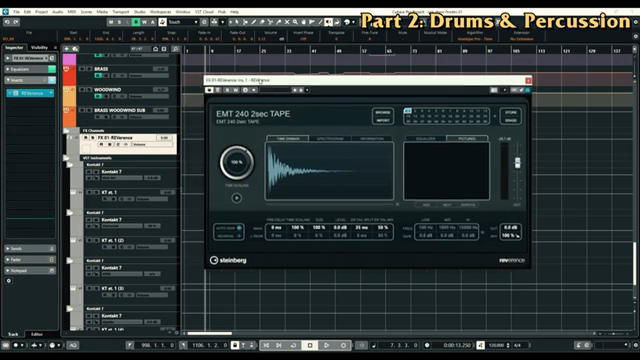This screenshot has height=360, width=640.
Task: Click Cubase logo in title bar
Action: pyautogui.click(x=5, y=12)
